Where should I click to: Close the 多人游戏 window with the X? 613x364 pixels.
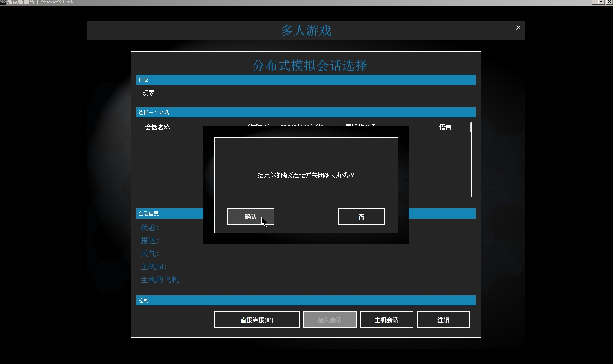(518, 28)
